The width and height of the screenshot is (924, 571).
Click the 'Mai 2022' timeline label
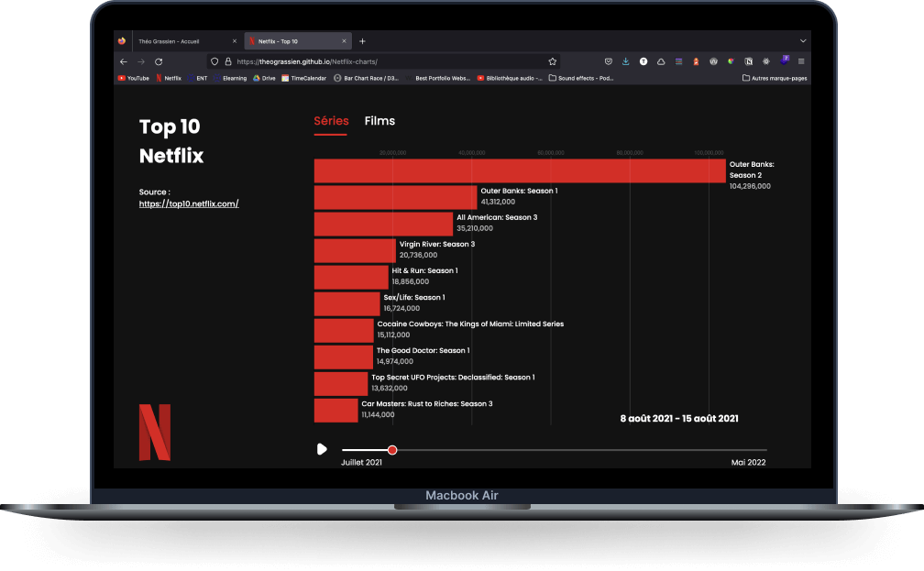(748, 463)
